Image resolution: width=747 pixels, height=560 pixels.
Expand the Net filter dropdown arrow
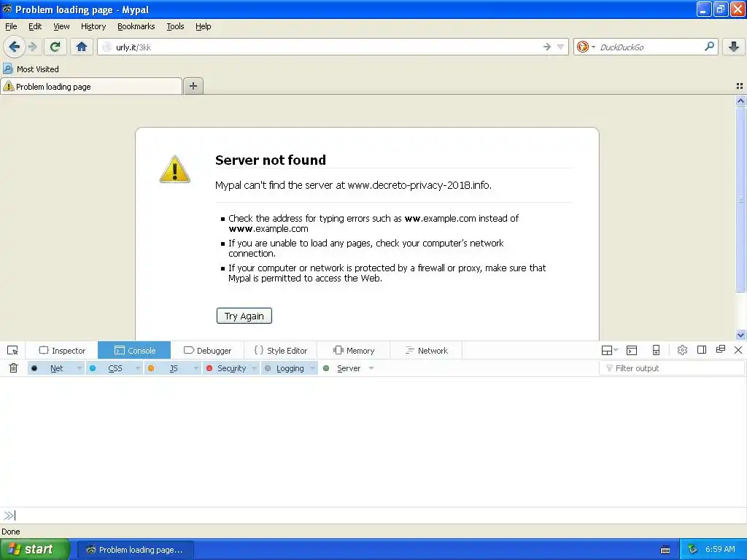click(x=79, y=368)
